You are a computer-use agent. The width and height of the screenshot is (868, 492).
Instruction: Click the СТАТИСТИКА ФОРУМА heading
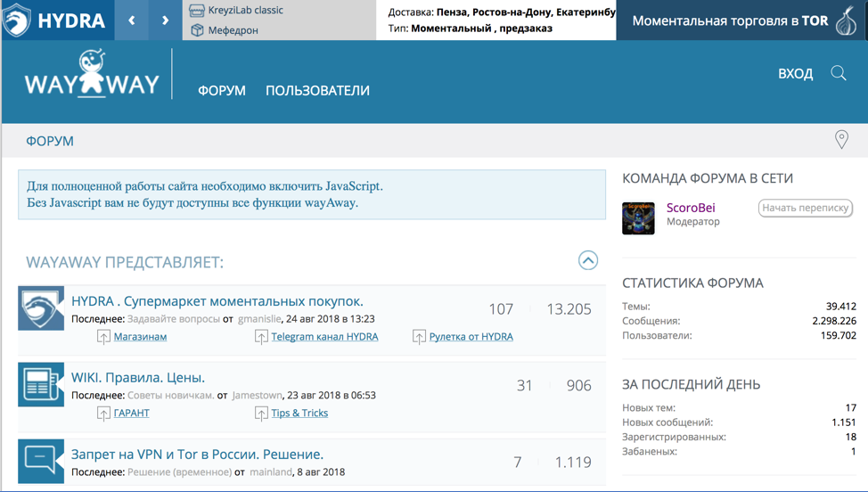tap(692, 283)
